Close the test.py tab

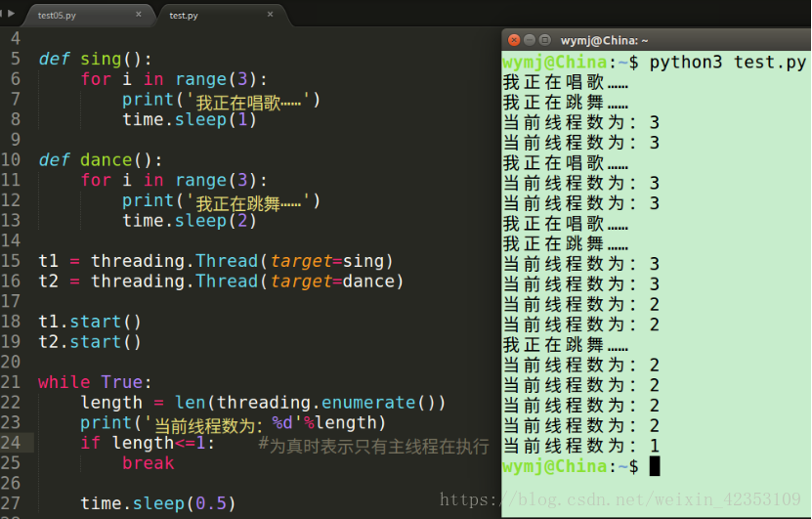point(270,15)
